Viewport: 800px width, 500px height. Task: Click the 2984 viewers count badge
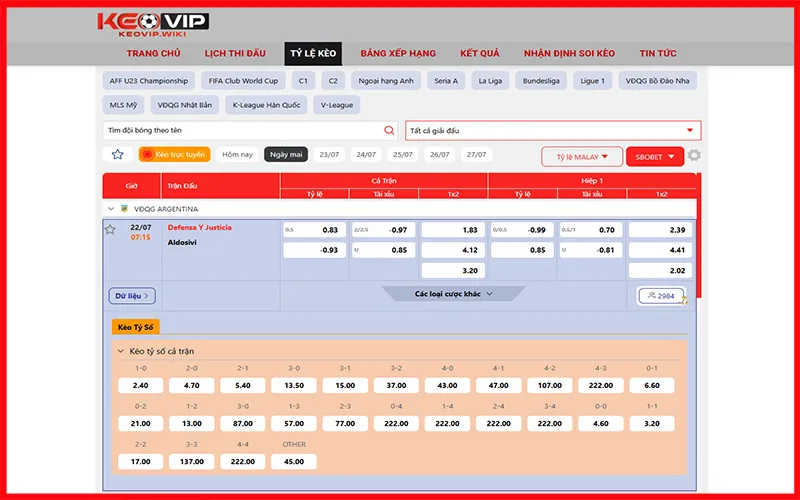[x=662, y=296]
